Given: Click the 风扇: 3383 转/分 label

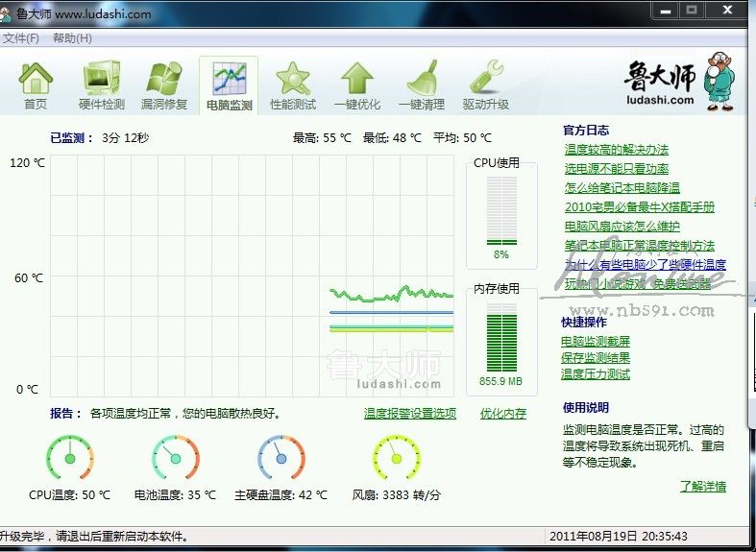Looking at the screenshot, I should coord(397,494).
